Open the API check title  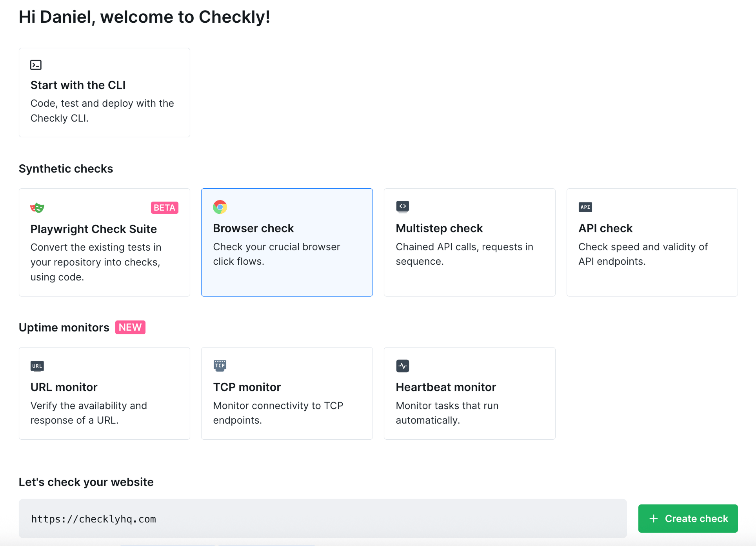605,228
